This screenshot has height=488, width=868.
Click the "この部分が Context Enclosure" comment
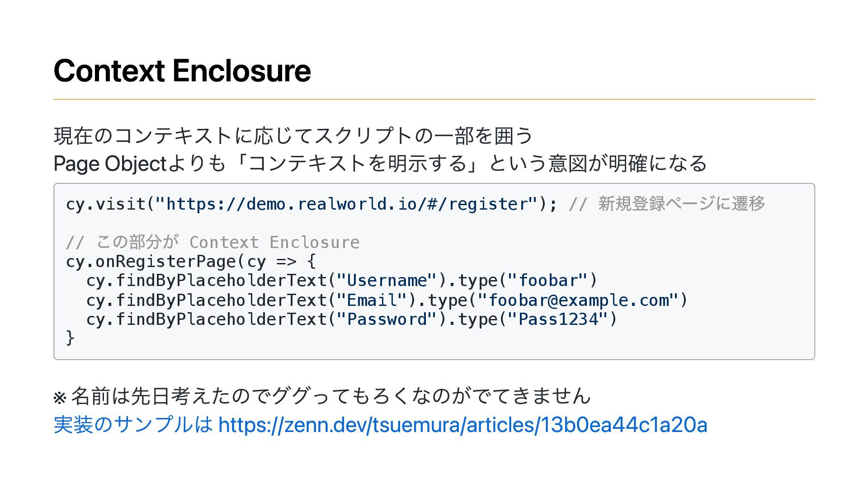click(x=212, y=243)
